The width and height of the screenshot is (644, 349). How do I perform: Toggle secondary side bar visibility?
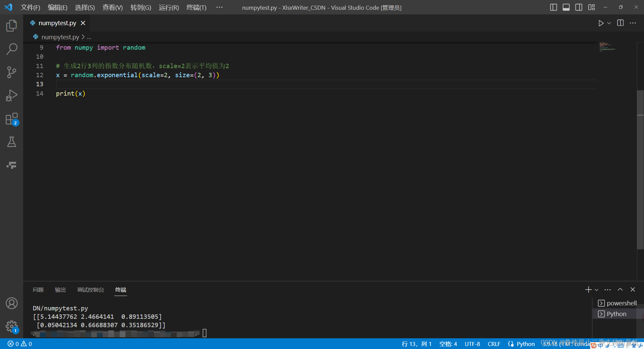[579, 7]
